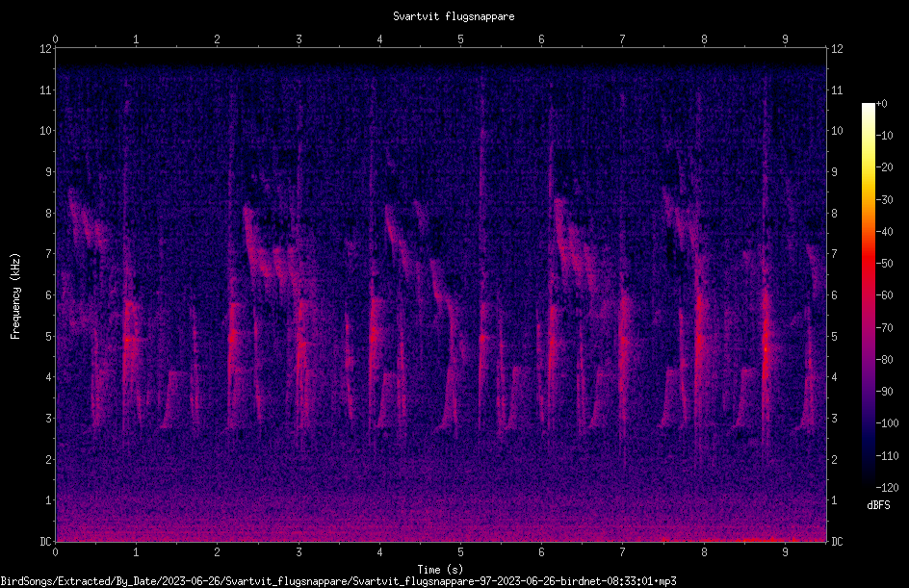Click the '-50' colorbar scale label

(x=884, y=264)
